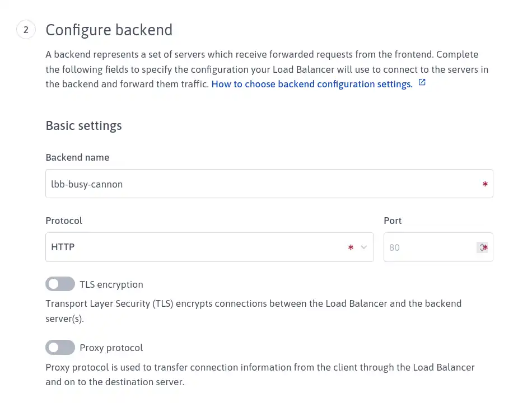Expand the Protocol dropdown chevron

(363, 247)
